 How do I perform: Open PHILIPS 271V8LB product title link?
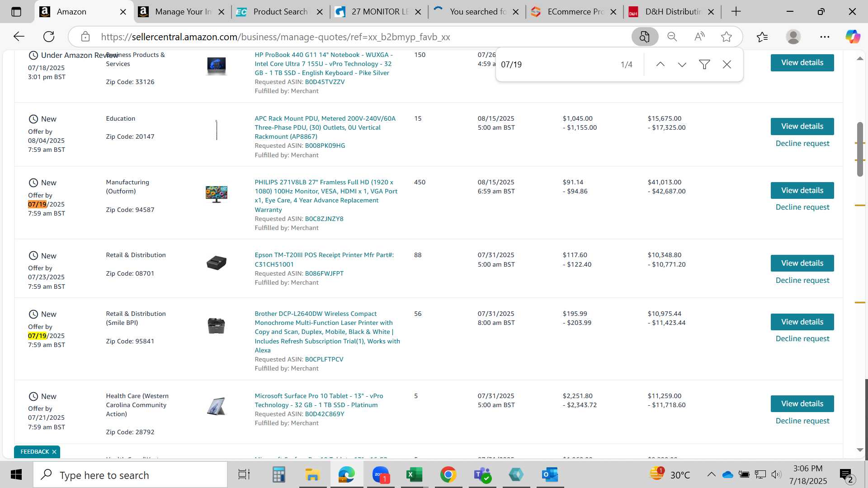(x=326, y=196)
